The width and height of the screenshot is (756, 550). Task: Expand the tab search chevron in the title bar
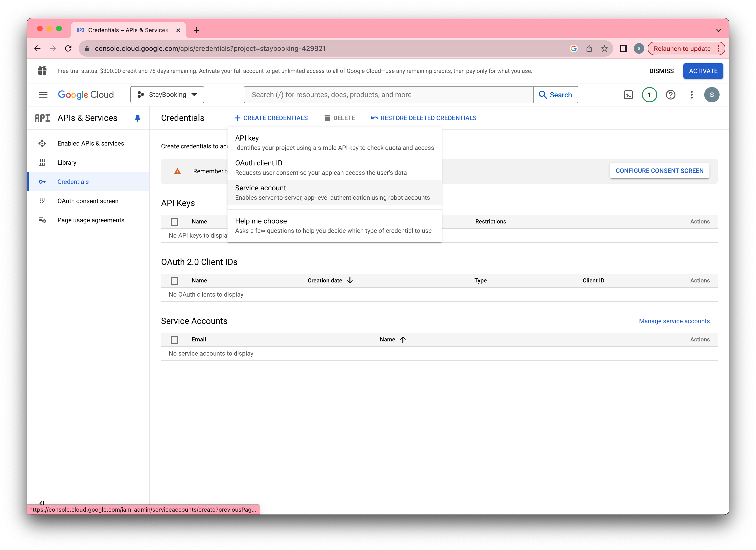718,30
